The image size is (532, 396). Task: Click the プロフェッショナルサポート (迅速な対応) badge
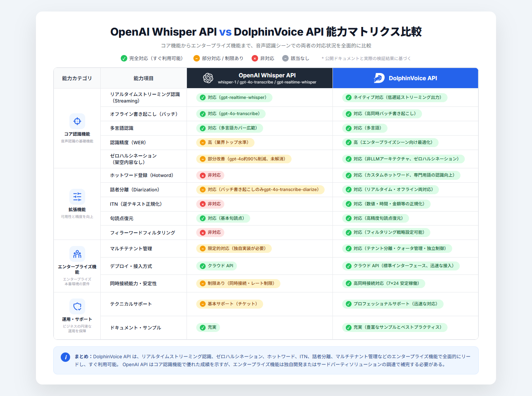click(393, 304)
